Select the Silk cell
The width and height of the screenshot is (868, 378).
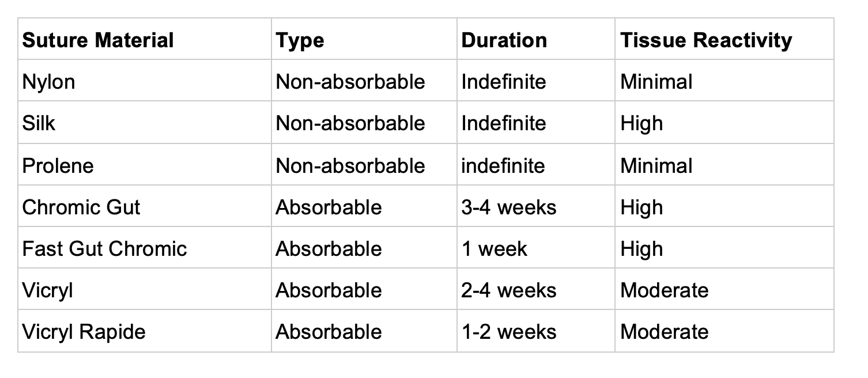[x=145, y=123]
